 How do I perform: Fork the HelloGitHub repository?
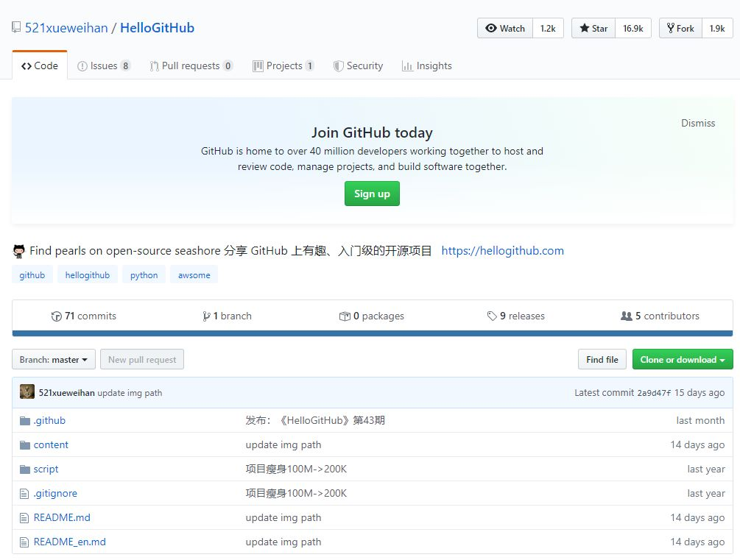[x=680, y=28]
